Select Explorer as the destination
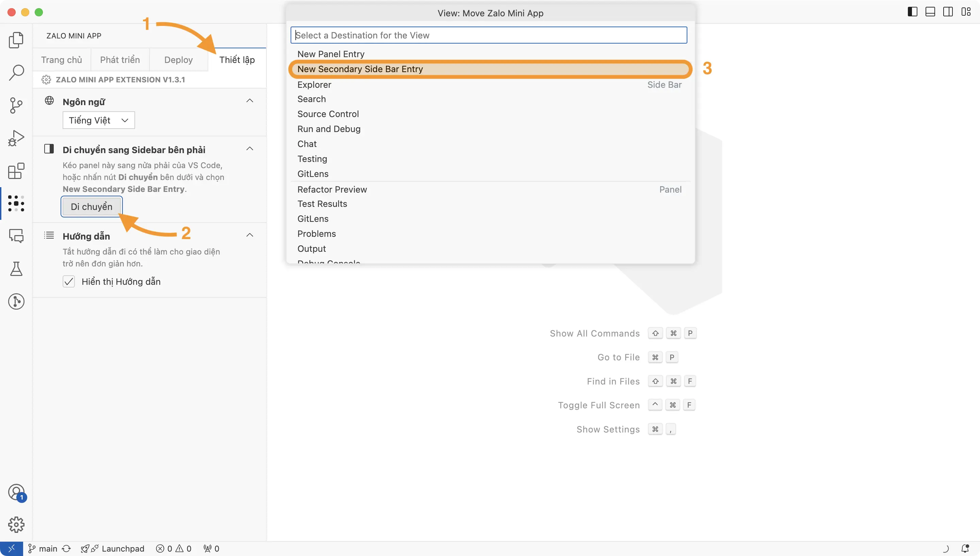Viewport: 980px width, 556px height. pyautogui.click(x=490, y=85)
